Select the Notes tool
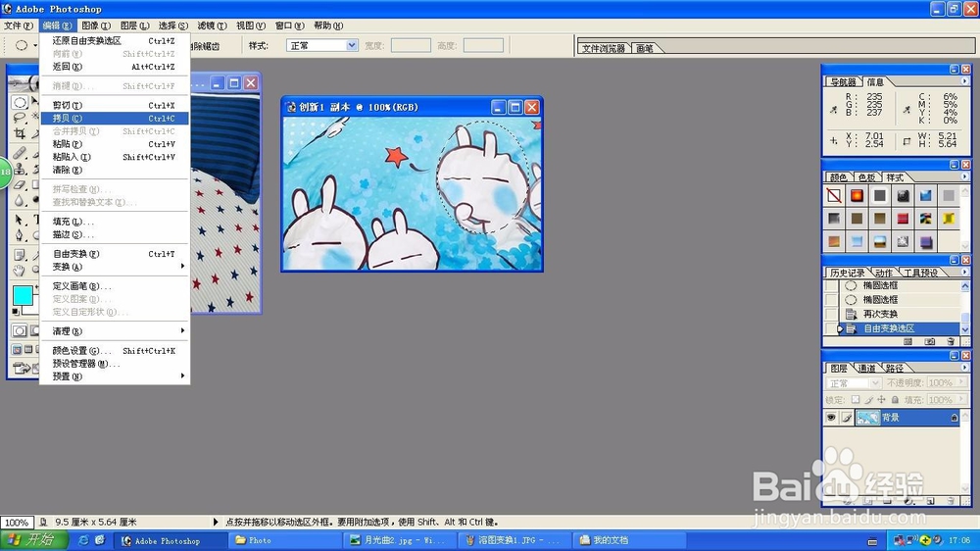Viewport: 980px width, 551px height. pyautogui.click(x=20, y=255)
